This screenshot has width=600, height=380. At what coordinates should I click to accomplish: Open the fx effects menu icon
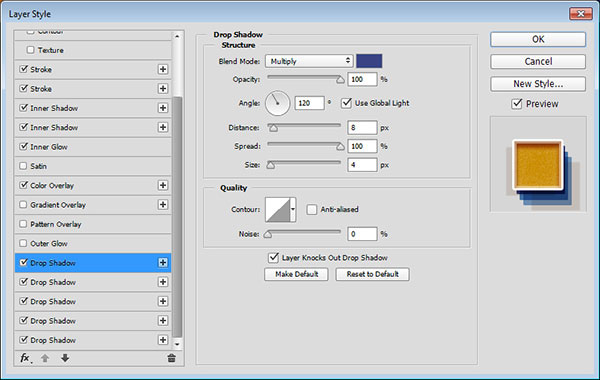point(26,358)
